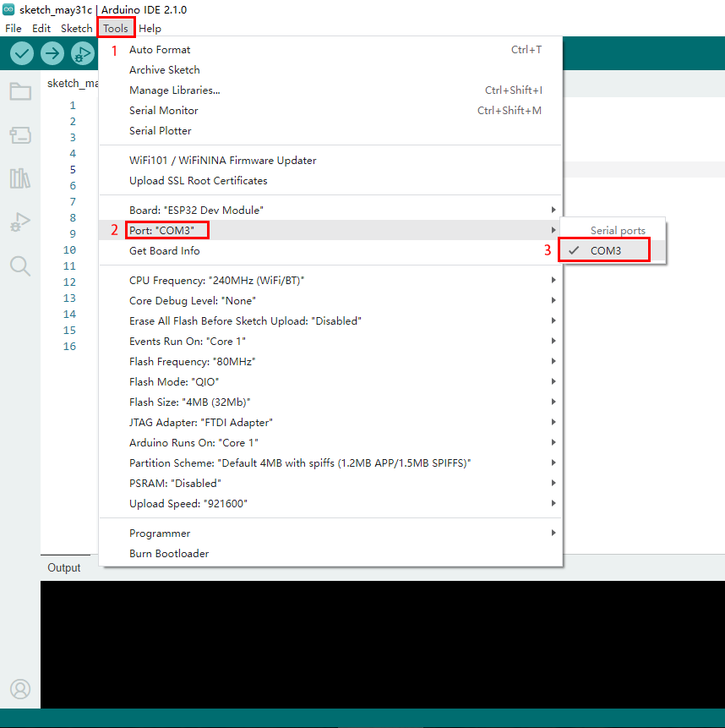Open Manage Libraries from the menu
Viewport: 725px width, 728px height.
(330, 90)
